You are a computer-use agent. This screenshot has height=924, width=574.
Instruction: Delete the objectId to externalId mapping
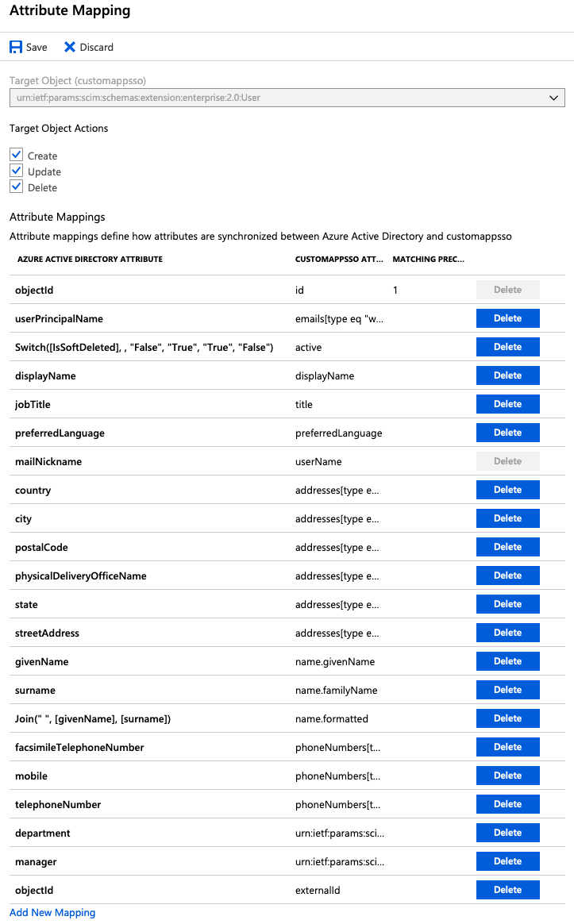tap(507, 890)
